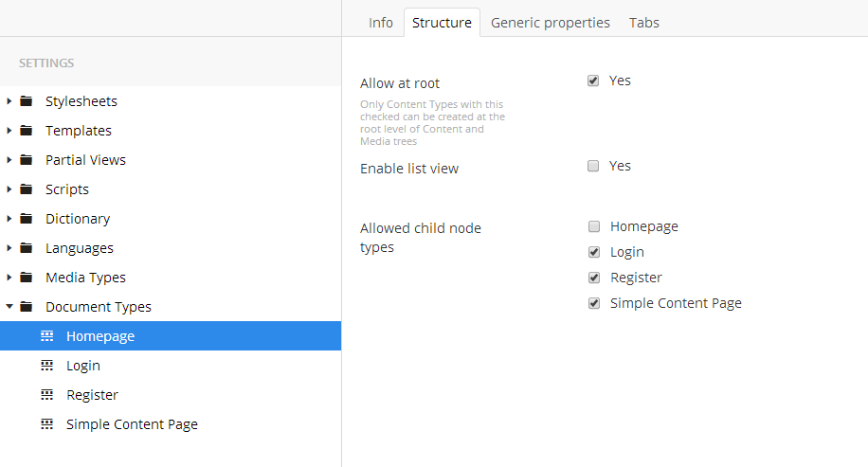The image size is (868, 467).
Task: Open the Languages tree item label
Action: coord(80,248)
